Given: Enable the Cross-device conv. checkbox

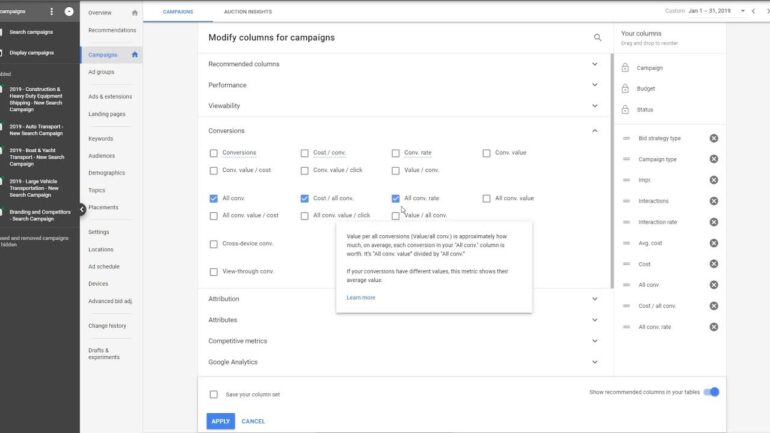Looking at the screenshot, I should [x=214, y=244].
